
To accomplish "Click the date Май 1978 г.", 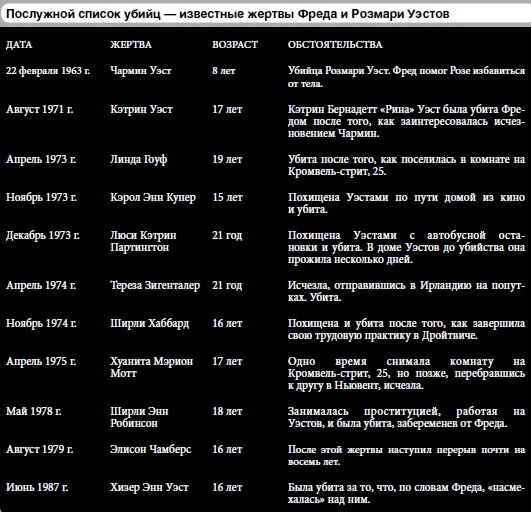I will tap(34, 411).
